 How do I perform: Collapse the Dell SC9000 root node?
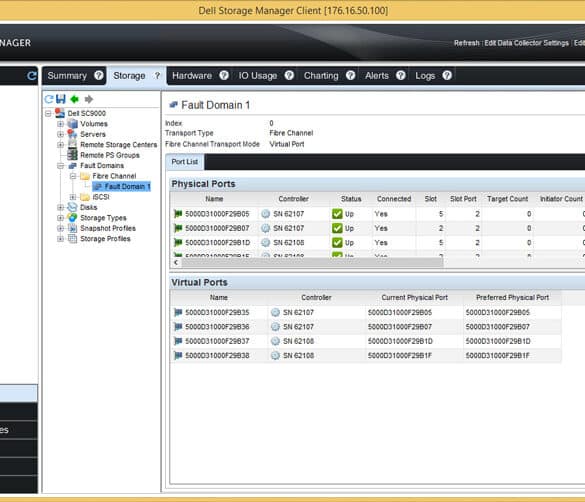[49, 113]
